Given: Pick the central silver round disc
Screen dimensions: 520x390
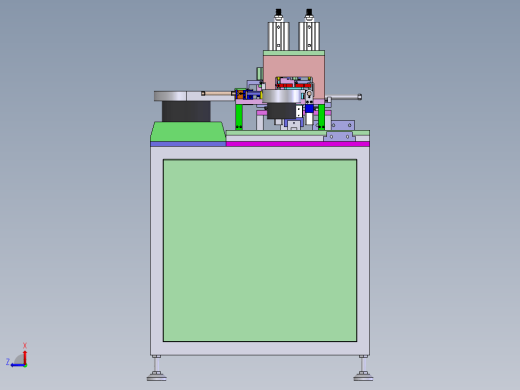Looking at the screenshot, I should (x=282, y=96).
